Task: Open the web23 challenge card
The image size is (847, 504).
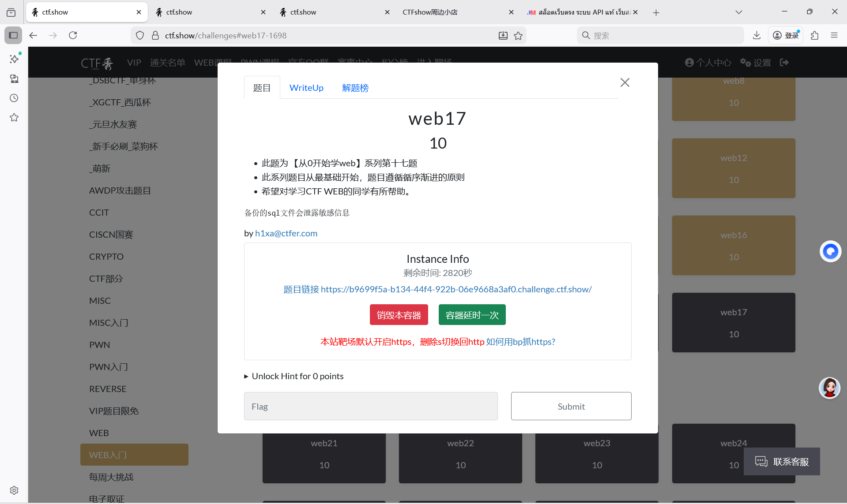Action: [x=597, y=459]
